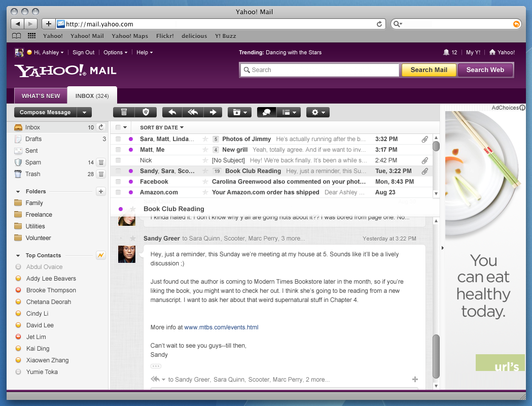
Task: Open the Sort By Date dropdown
Action: 162,128
